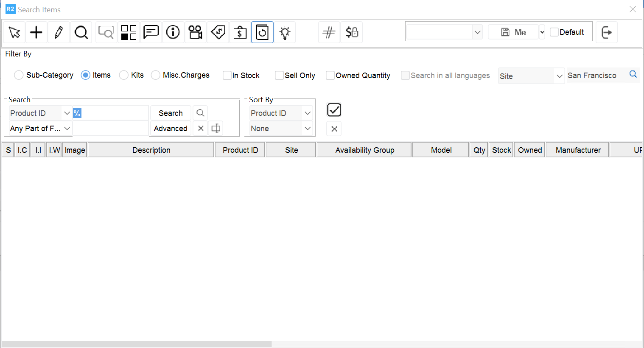Click the Site column header
The image size is (644, 348).
click(291, 150)
